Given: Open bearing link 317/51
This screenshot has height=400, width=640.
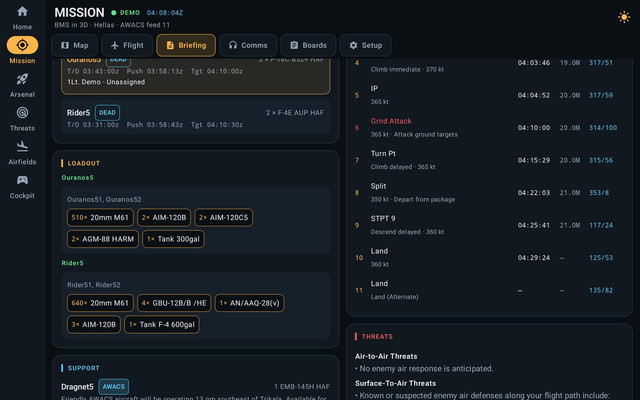Looking at the screenshot, I should tap(600, 62).
